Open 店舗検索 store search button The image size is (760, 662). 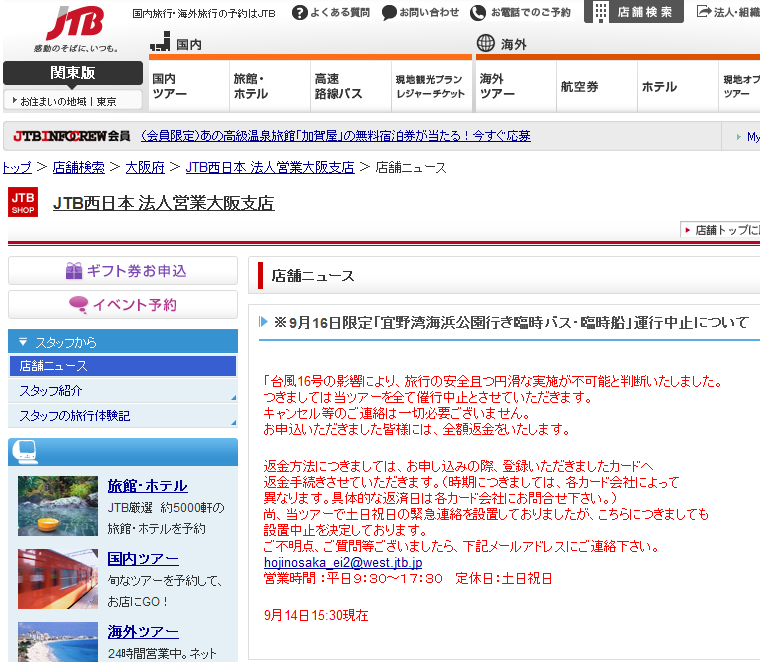point(633,12)
